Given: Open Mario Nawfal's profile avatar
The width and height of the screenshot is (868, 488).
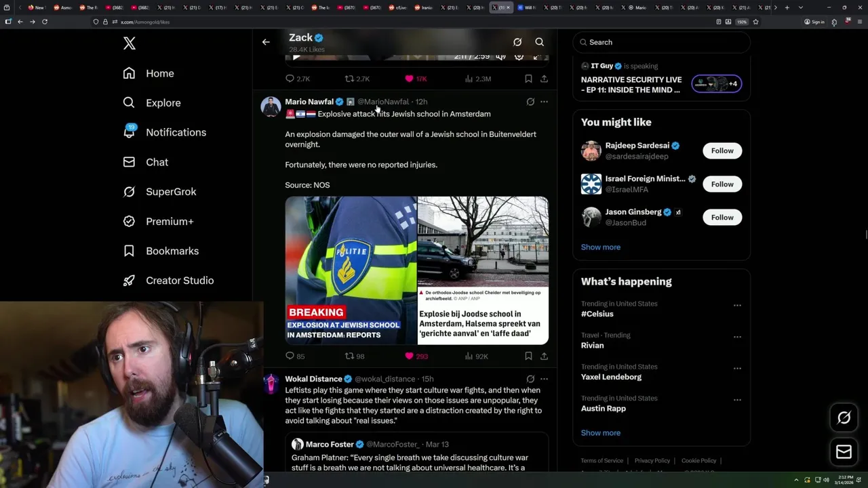Looking at the screenshot, I should click(x=271, y=107).
